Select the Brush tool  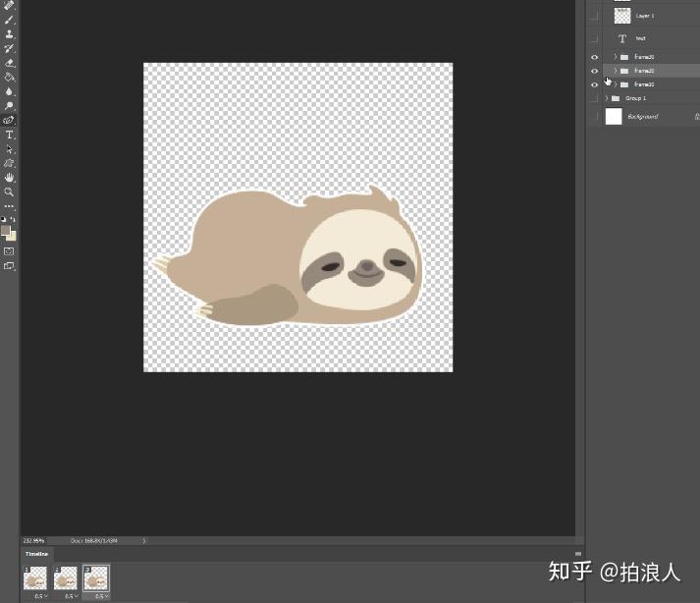10,20
